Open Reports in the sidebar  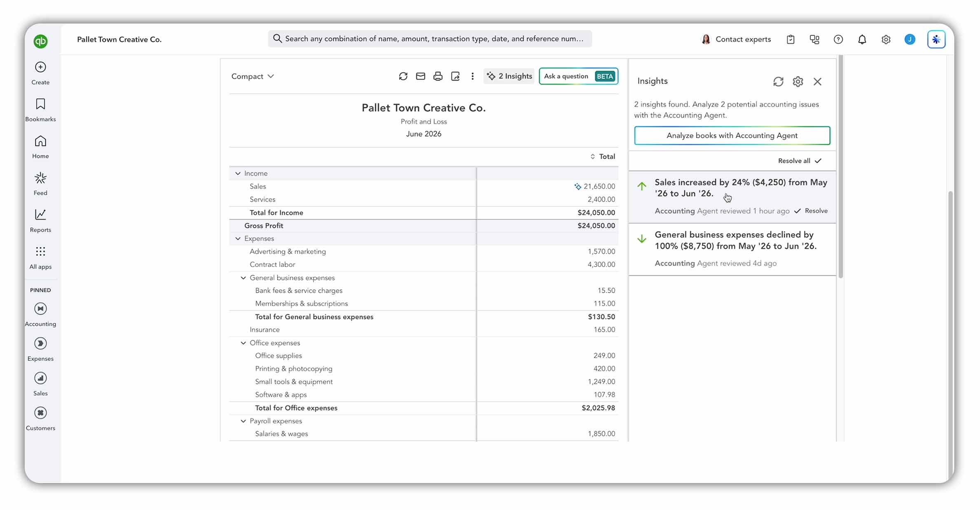40,221
